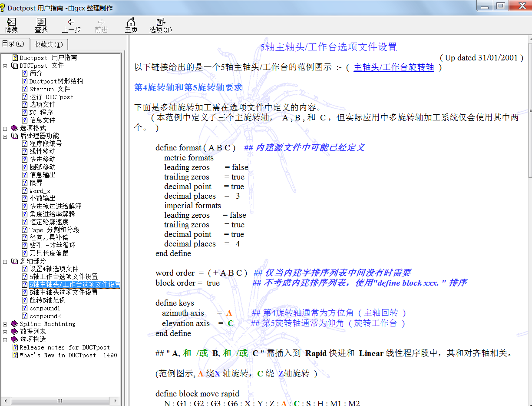Click the open book icon beside 多轴部分
Screen dimensions: 532x406
(x=14, y=261)
